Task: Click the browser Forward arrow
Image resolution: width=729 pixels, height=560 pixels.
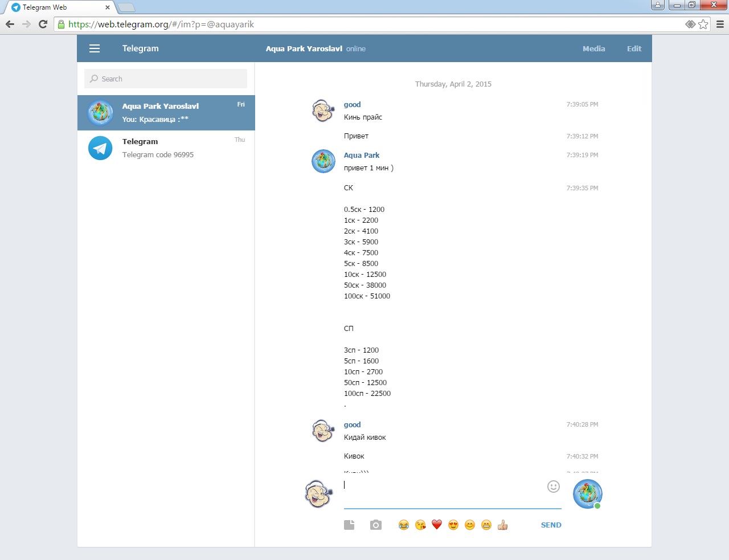Action: [x=26, y=24]
